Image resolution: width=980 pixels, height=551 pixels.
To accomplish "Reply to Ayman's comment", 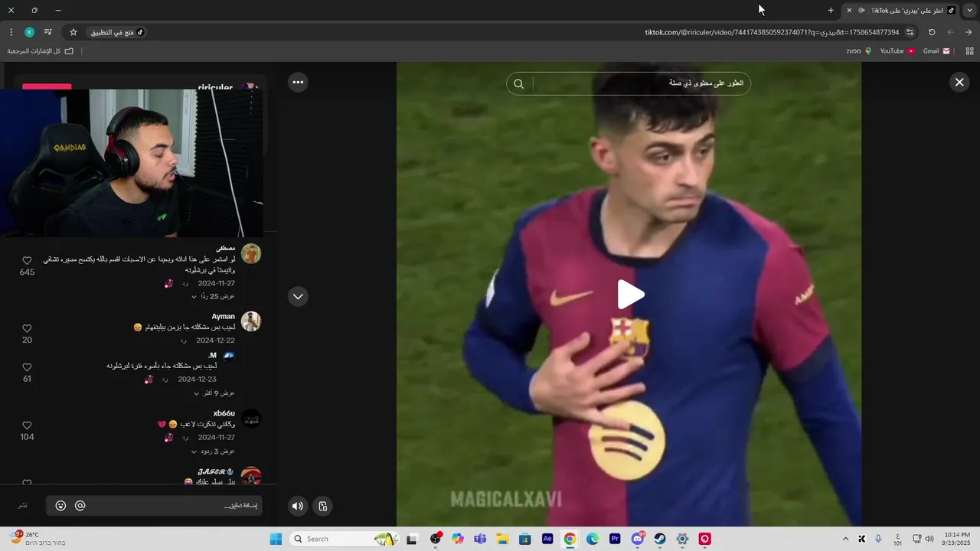I will (183, 341).
